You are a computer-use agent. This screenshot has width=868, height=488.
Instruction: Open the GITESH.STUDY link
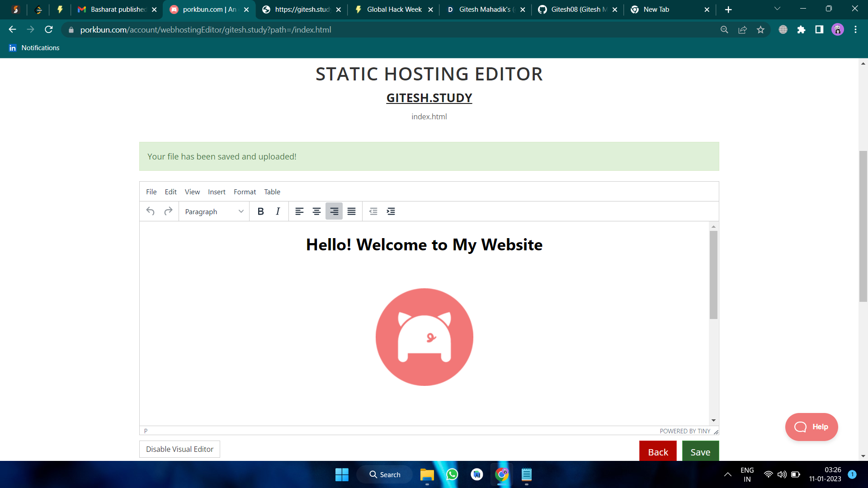[429, 98]
